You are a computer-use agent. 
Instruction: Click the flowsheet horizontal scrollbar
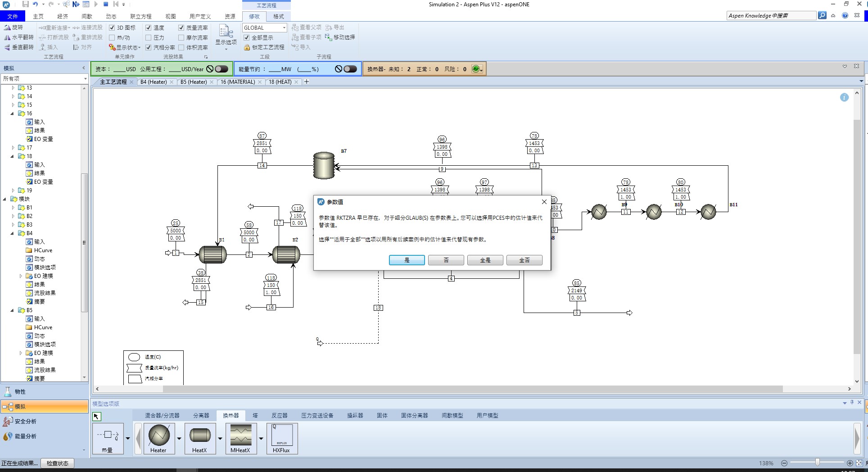tap(472, 389)
